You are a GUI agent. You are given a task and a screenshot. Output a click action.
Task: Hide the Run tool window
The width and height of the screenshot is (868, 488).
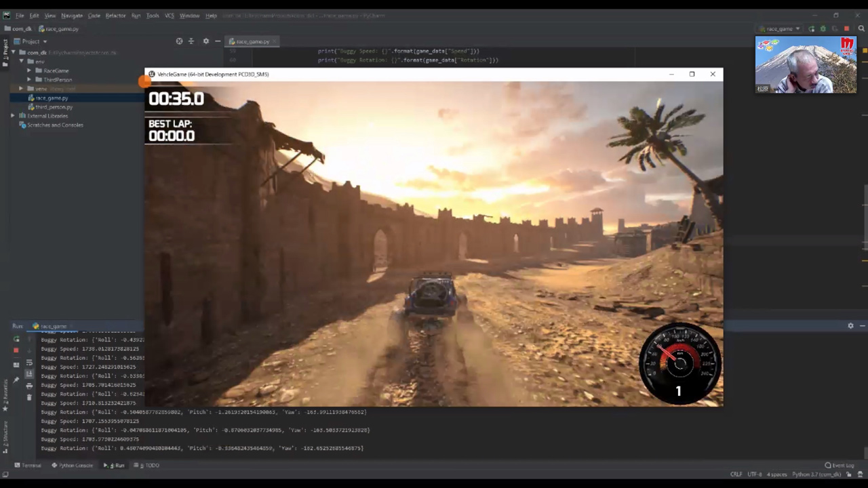coord(862,326)
